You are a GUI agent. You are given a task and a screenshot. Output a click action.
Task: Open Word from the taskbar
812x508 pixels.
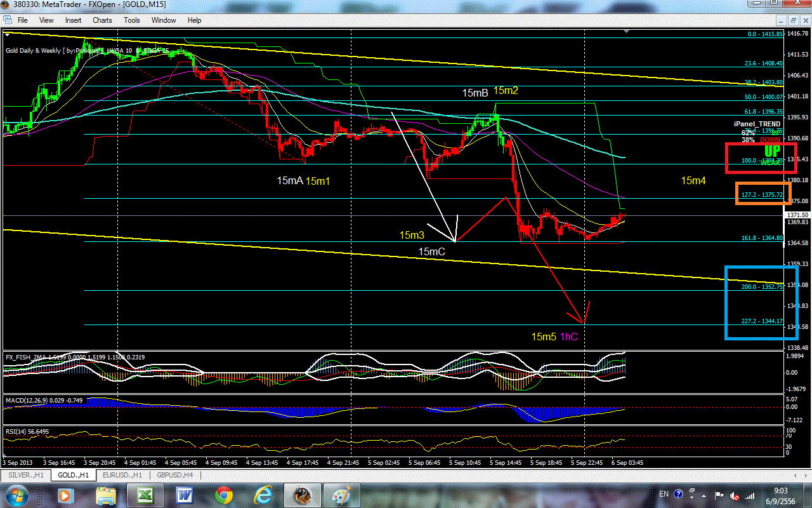[184, 495]
